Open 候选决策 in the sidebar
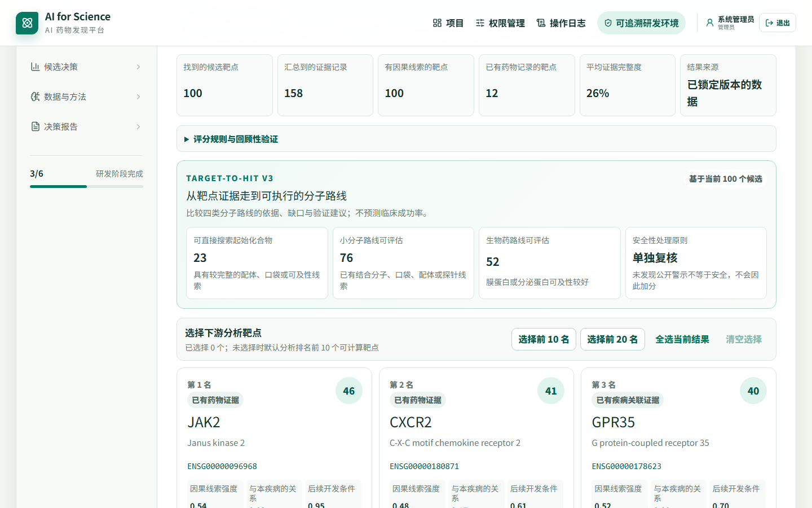812x508 pixels. (x=86, y=67)
